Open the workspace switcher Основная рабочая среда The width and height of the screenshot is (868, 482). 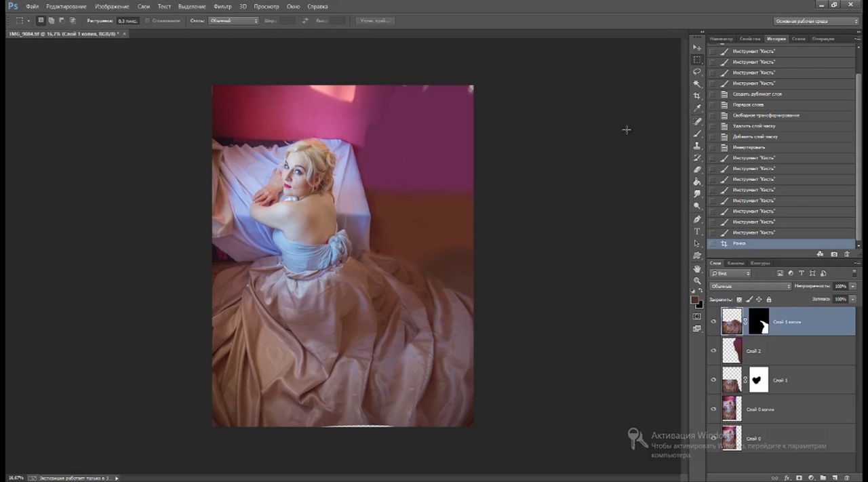click(816, 21)
